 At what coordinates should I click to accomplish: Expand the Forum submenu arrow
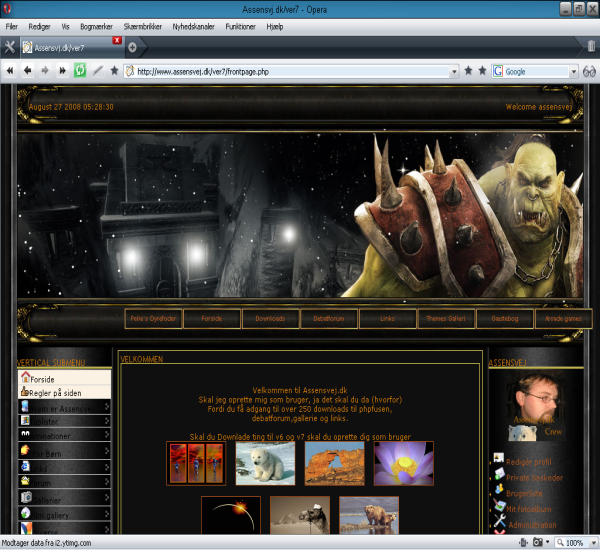coord(107,481)
